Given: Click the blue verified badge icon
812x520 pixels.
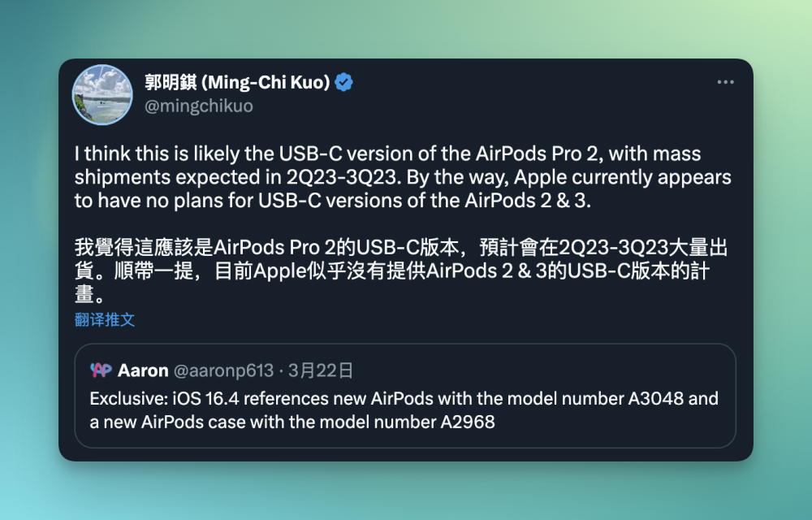Looking at the screenshot, I should [343, 82].
